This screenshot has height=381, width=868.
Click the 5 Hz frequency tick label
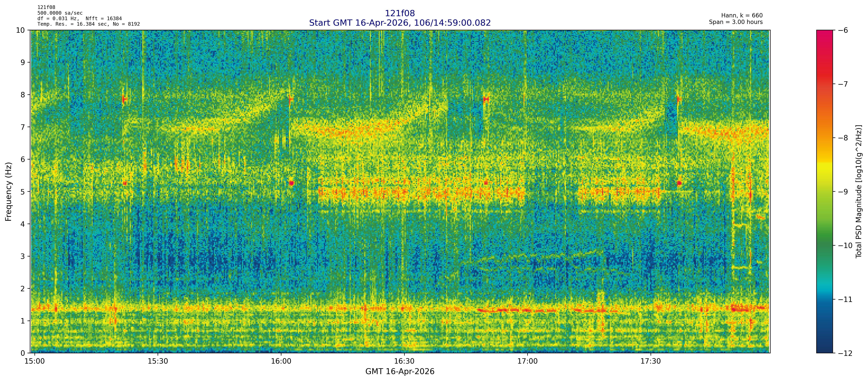(x=23, y=192)
